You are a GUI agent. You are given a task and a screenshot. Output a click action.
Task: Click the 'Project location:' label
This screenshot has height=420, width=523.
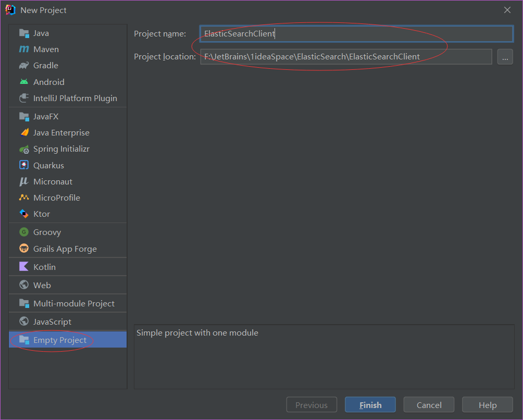coord(165,57)
